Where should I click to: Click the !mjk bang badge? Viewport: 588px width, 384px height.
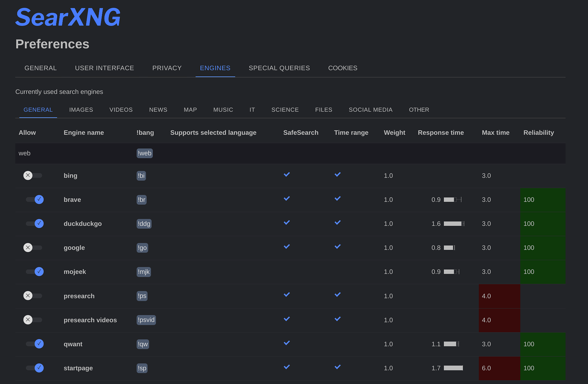tap(143, 272)
